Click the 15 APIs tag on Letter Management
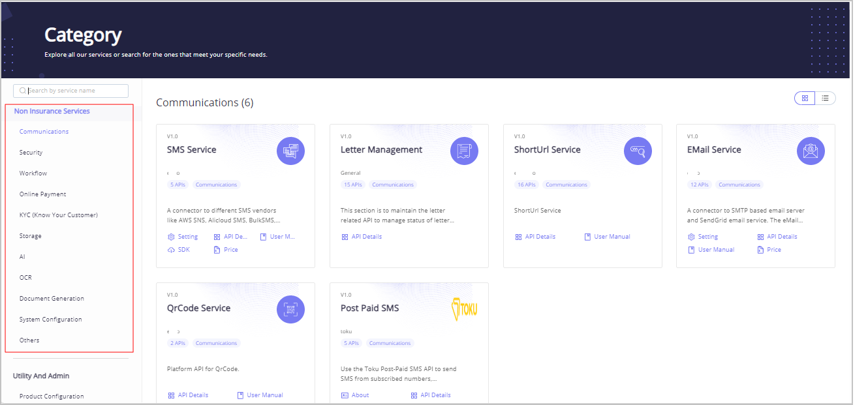This screenshot has height=405, width=868. [x=352, y=185]
